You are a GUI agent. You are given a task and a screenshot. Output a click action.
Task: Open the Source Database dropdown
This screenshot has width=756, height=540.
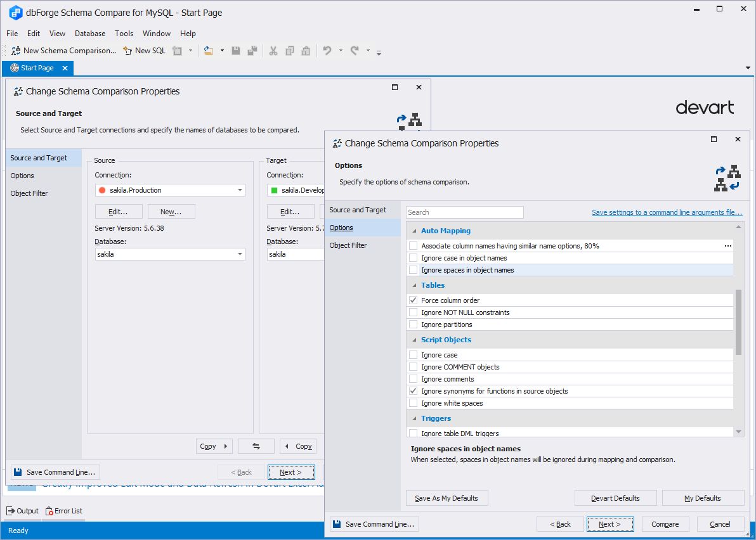point(240,254)
